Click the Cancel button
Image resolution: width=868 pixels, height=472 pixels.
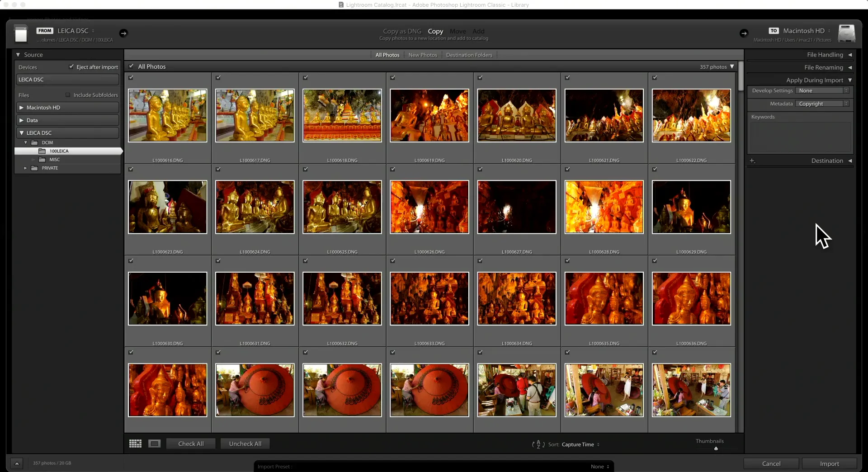point(771,463)
